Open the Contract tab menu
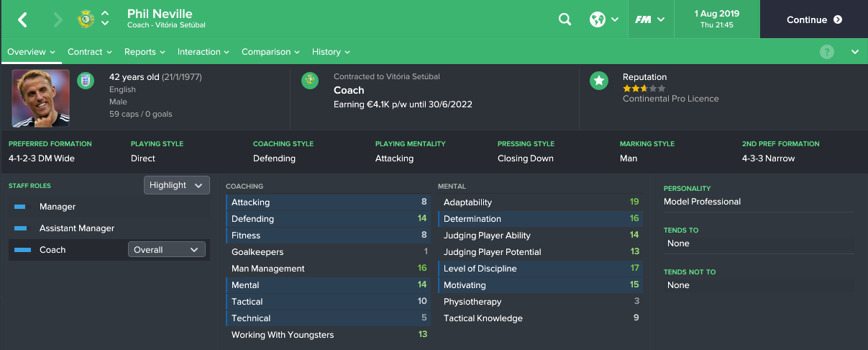Viewport: 868px width, 350px height. 90,52
